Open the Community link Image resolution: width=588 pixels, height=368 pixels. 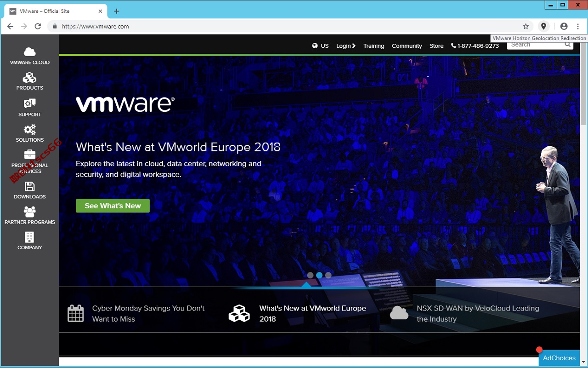pyautogui.click(x=407, y=46)
